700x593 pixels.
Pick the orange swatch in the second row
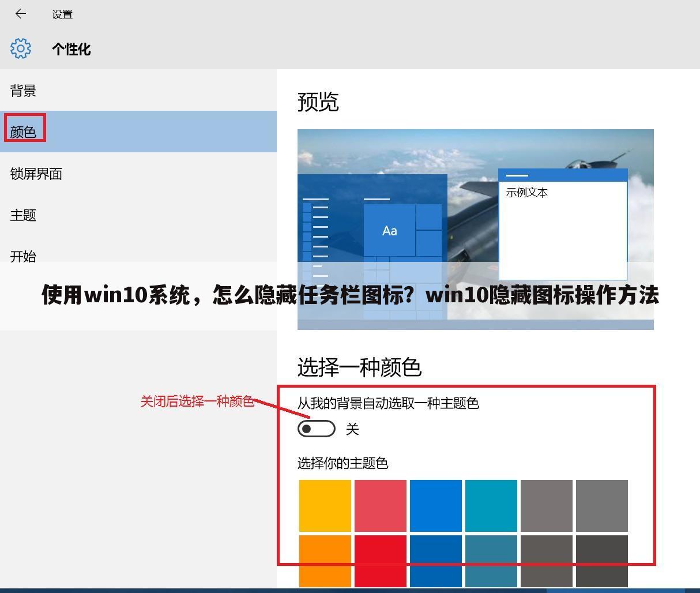click(325, 561)
